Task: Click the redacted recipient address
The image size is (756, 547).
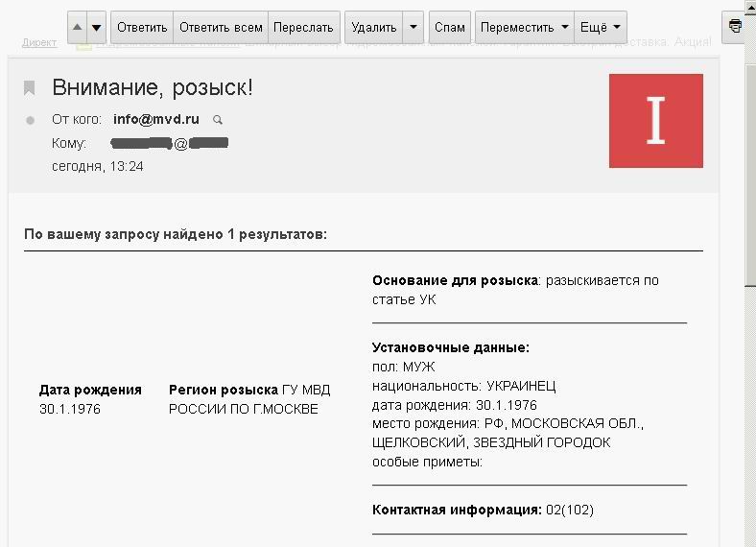Action: pos(169,143)
